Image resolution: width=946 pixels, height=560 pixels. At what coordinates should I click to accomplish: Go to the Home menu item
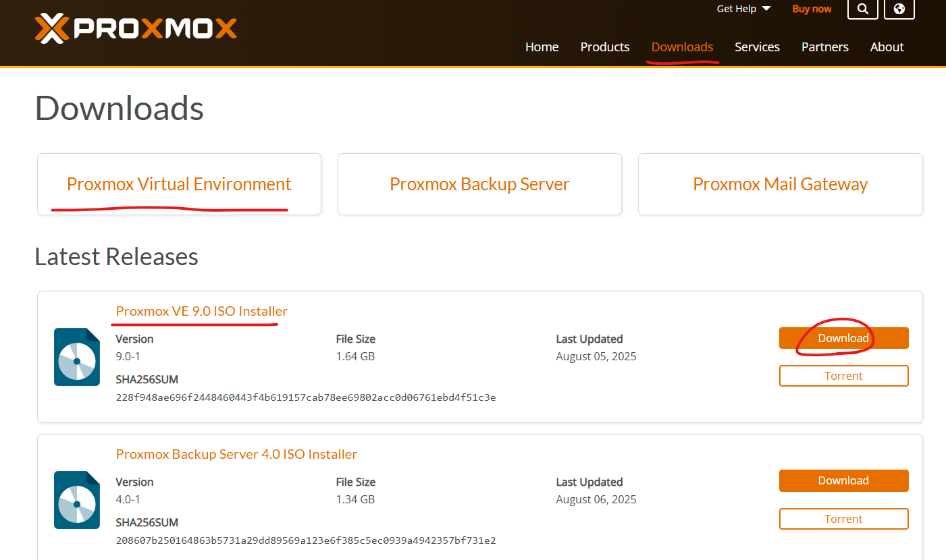point(542,47)
